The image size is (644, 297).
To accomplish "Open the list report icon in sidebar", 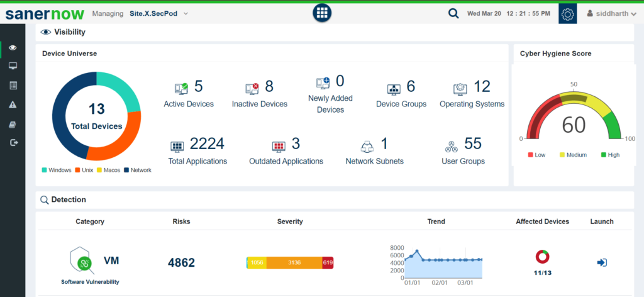I will click(x=13, y=86).
